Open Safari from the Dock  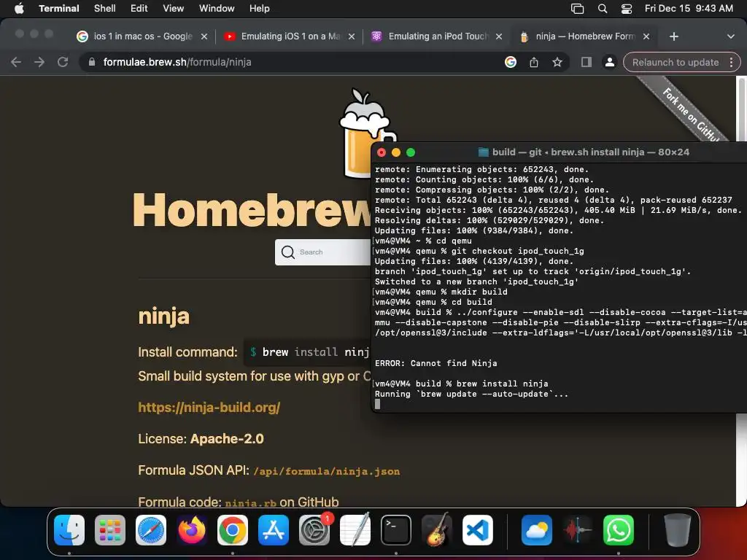pyautogui.click(x=151, y=530)
